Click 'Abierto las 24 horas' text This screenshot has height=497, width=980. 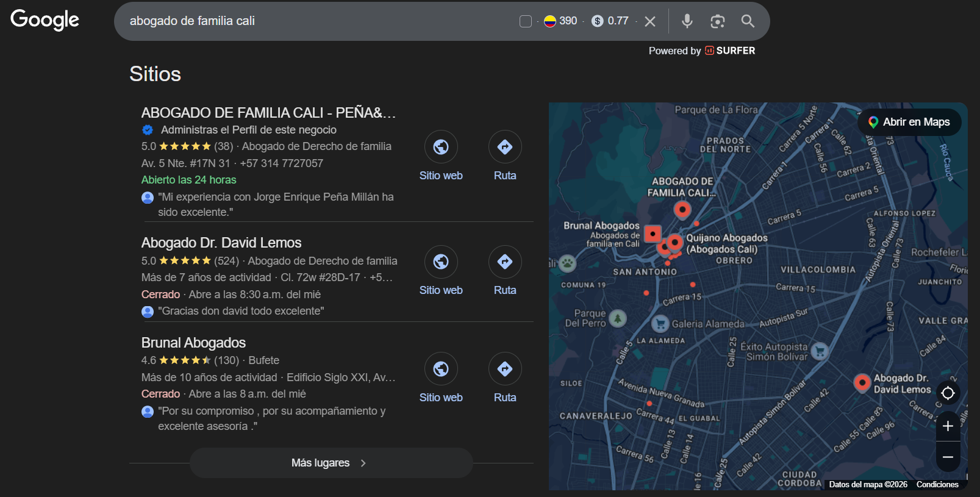click(x=188, y=180)
